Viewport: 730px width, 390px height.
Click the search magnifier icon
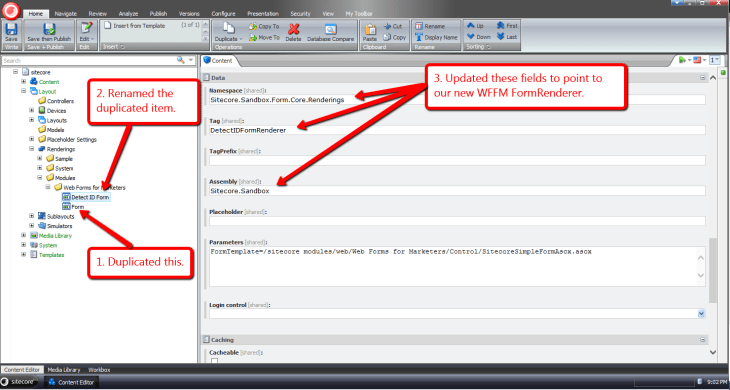[181, 60]
